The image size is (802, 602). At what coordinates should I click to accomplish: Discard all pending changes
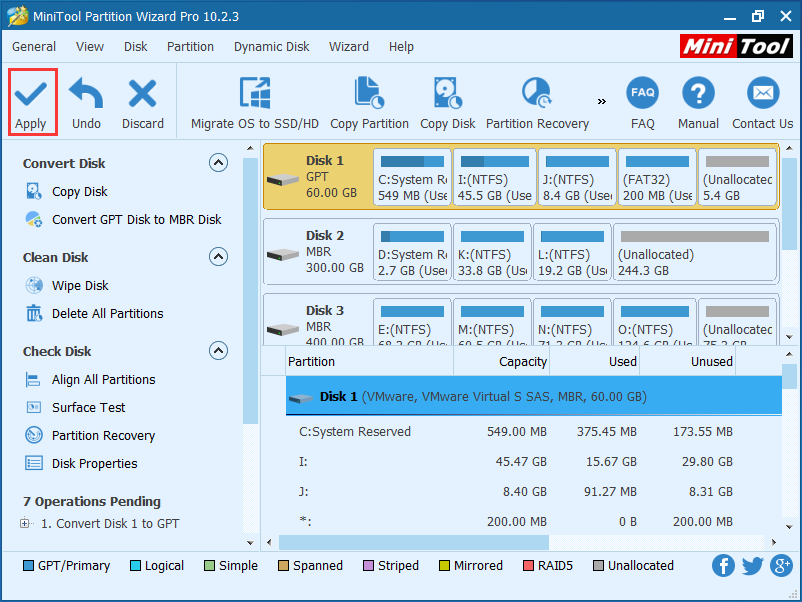pos(143,102)
